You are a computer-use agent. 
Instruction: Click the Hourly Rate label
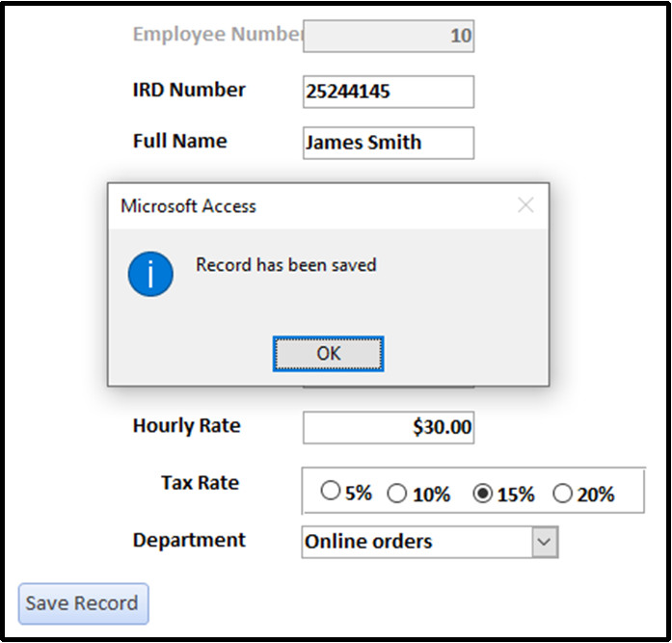click(x=186, y=426)
